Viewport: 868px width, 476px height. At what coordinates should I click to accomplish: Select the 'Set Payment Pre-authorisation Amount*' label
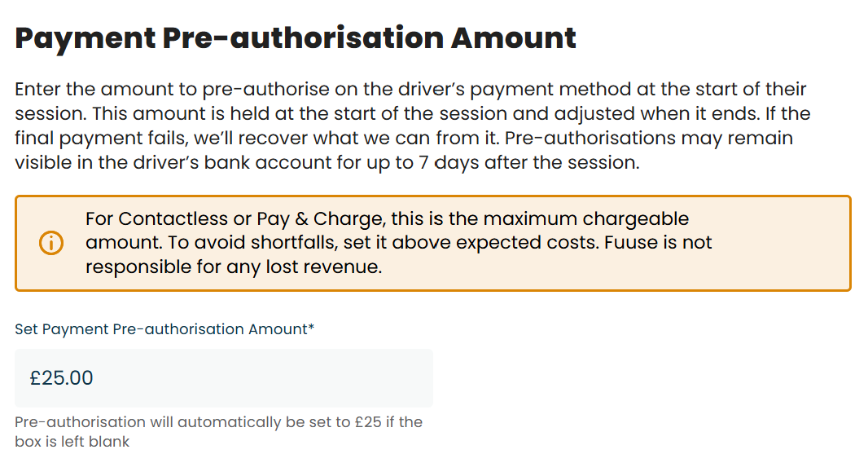coord(163,329)
